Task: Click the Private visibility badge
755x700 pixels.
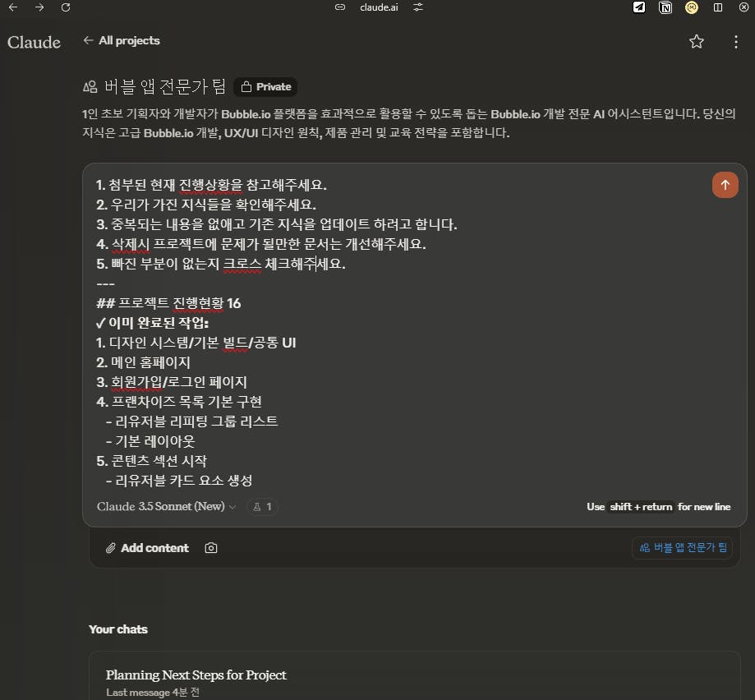Action: (x=266, y=87)
